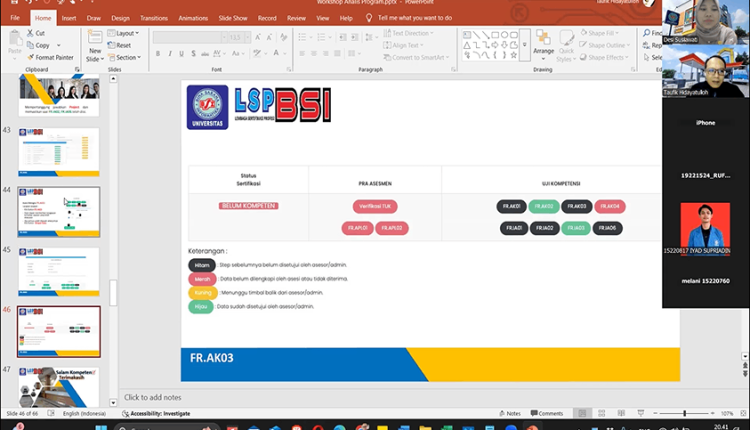Screen dimensions: 750x430
Task: Select slide 45 thumbnail
Action: tap(59, 272)
